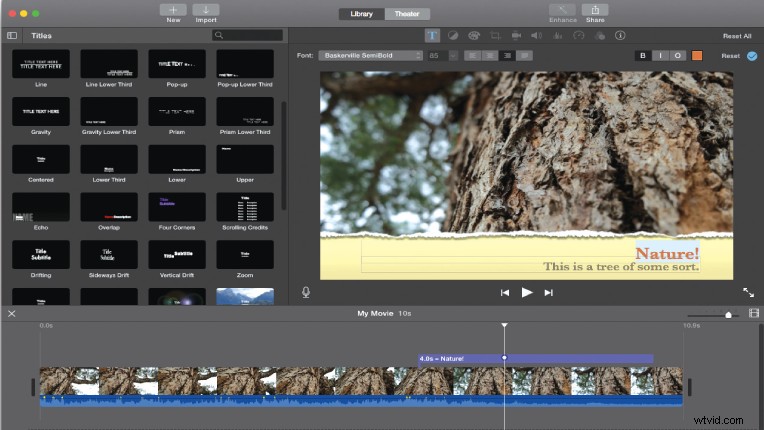Expand the viewer to fullscreen
Image resolution: width=764 pixels, height=430 pixels.
(748, 292)
